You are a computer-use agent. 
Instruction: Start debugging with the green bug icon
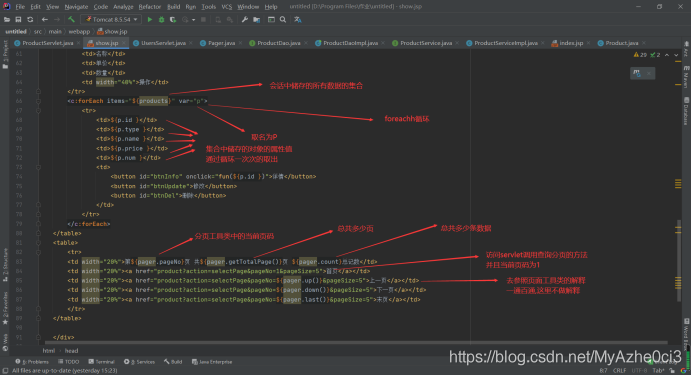[x=161, y=19]
